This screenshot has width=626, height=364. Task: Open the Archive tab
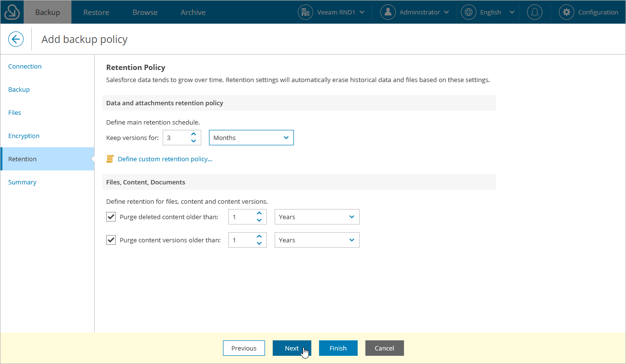(x=193, y=12)
